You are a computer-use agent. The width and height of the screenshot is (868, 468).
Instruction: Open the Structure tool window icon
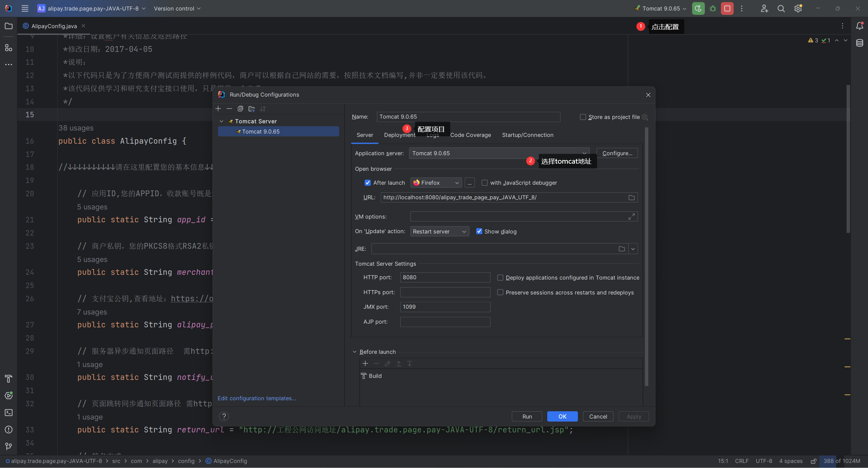pyautogui.click(x=8, y=48)
